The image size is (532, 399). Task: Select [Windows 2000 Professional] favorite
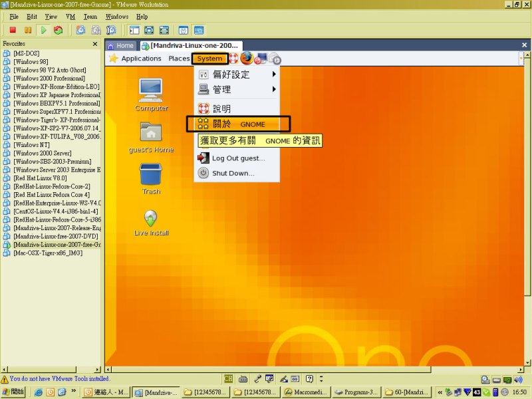49,78
